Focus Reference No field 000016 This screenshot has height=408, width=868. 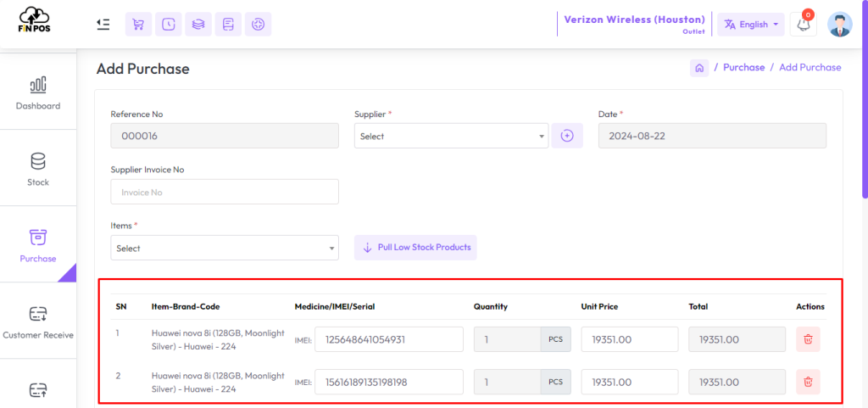(x=224, y=136)
